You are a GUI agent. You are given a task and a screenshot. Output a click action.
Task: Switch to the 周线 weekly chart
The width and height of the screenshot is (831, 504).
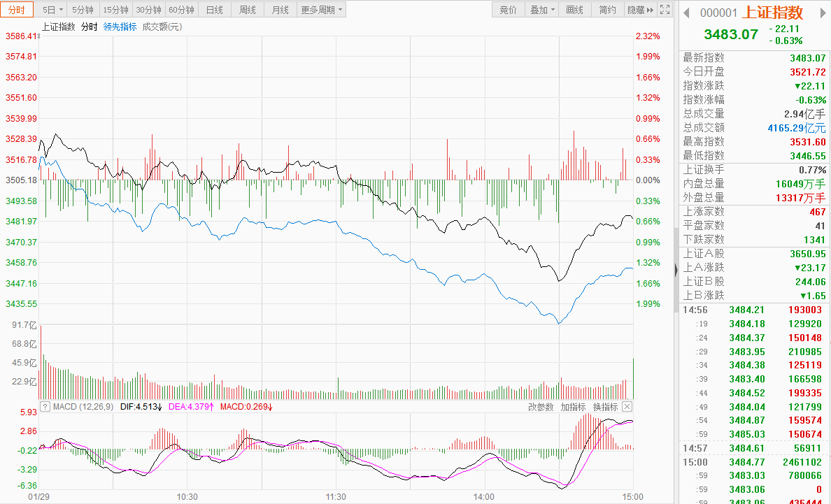tap(247, 10)
